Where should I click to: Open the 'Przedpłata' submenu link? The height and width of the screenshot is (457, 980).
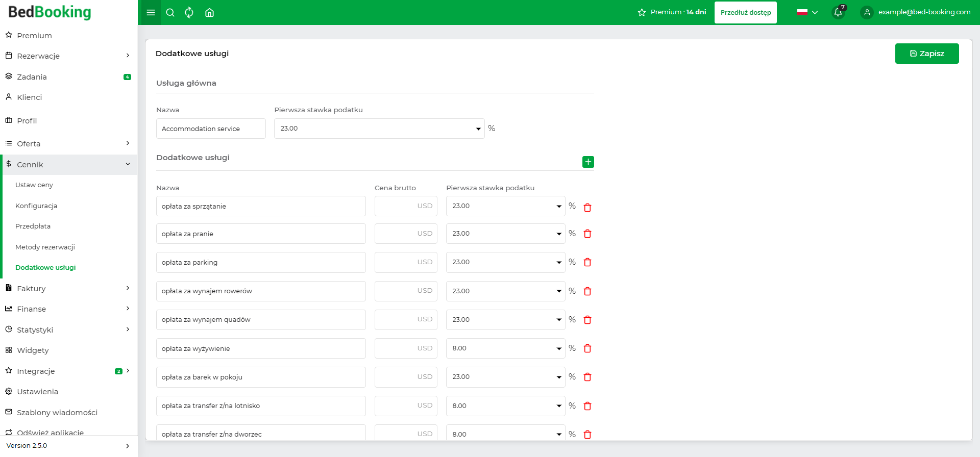coord(33,226)
